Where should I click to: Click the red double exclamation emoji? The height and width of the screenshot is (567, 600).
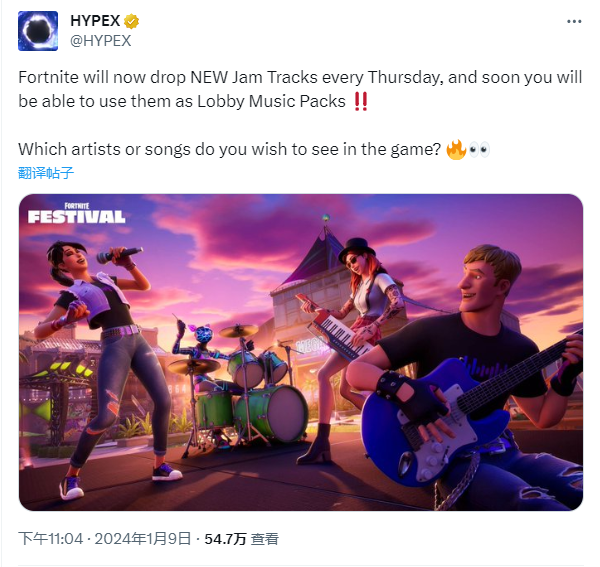pyautogui.click(x=361, y=102)
